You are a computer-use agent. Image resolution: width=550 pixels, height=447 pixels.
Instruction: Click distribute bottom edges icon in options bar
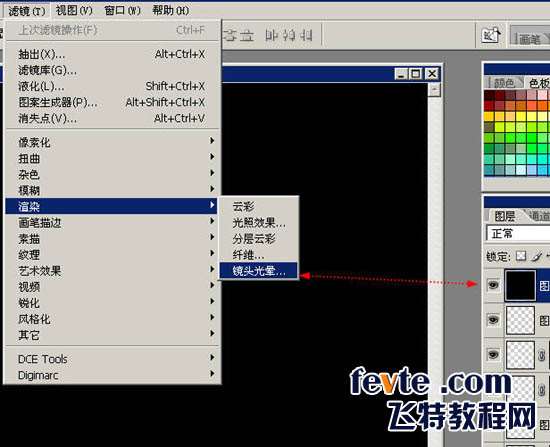pyautogui.click(x=247, y=35)
